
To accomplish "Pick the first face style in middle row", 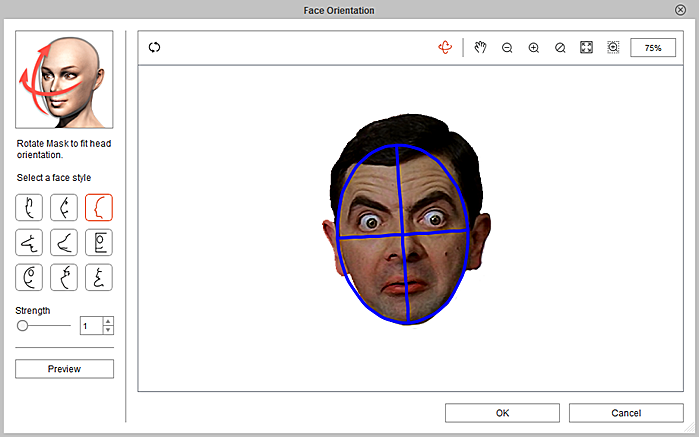I will tap(29, 243).
